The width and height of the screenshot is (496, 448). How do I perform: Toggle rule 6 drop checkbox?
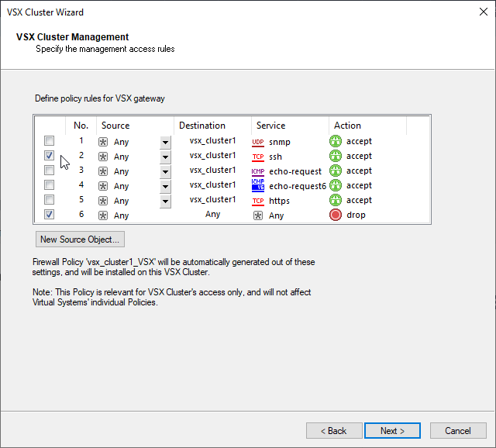click(x=49, y=214)
